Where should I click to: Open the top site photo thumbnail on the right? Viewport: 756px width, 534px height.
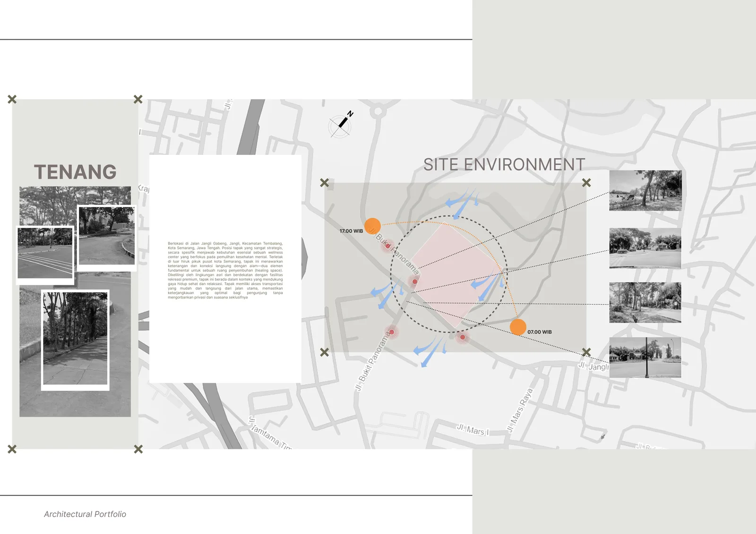pyautogui.click(x=645, y=190)
